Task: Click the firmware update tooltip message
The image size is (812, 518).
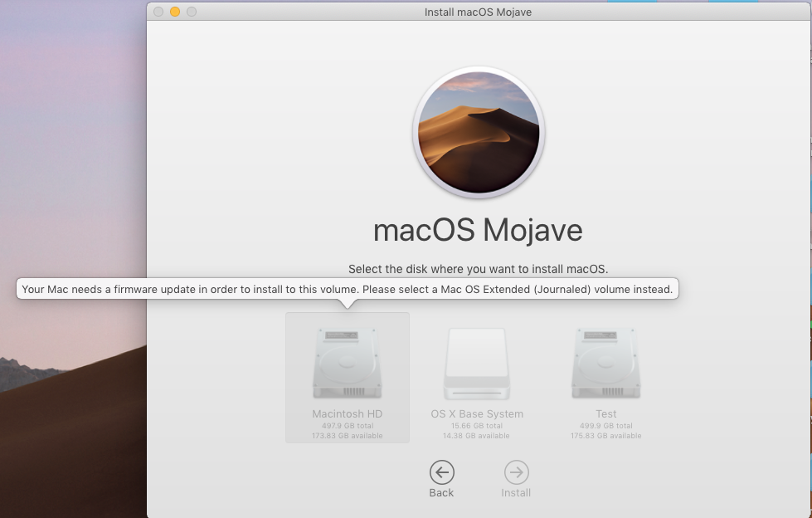Action: 348,289
